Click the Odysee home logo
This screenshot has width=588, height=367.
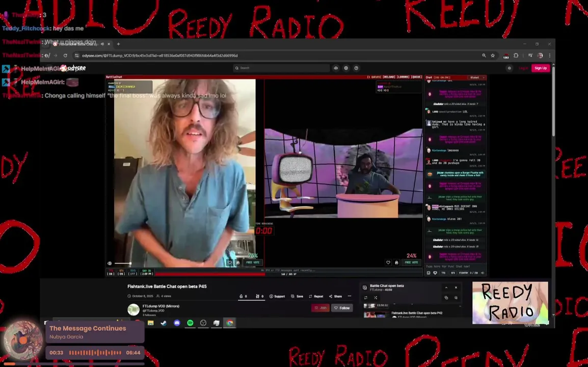tap(73, 68)
